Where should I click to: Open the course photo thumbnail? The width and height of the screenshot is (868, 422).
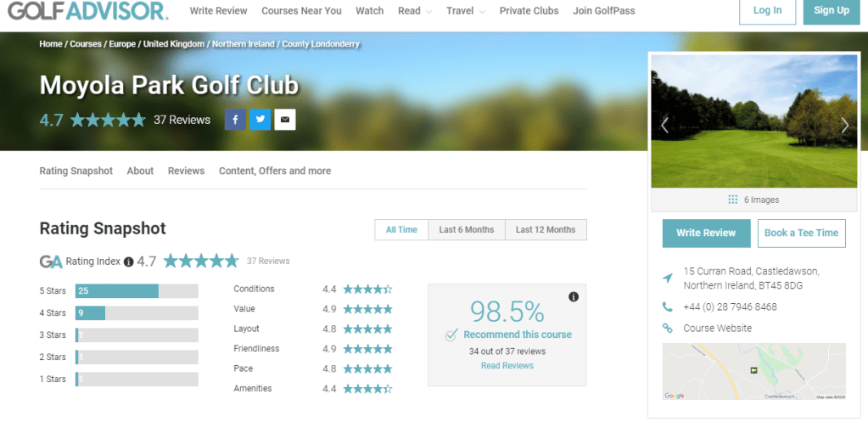pos(754,121)
